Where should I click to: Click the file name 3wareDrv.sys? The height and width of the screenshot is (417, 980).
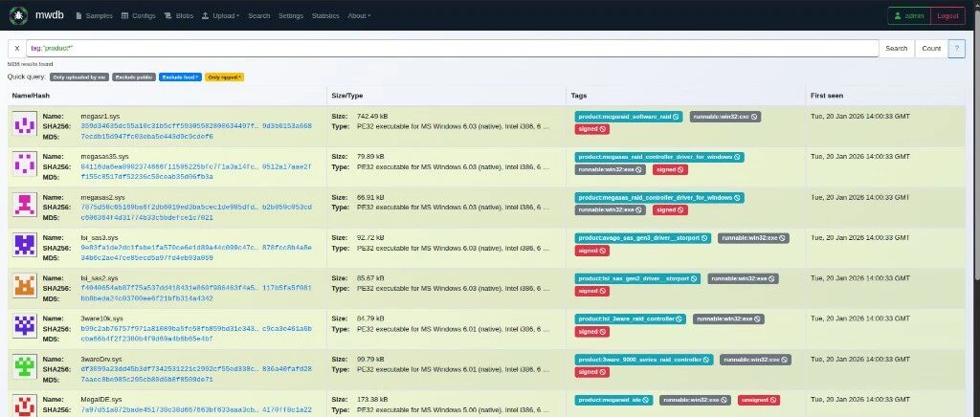pos(102,360)
